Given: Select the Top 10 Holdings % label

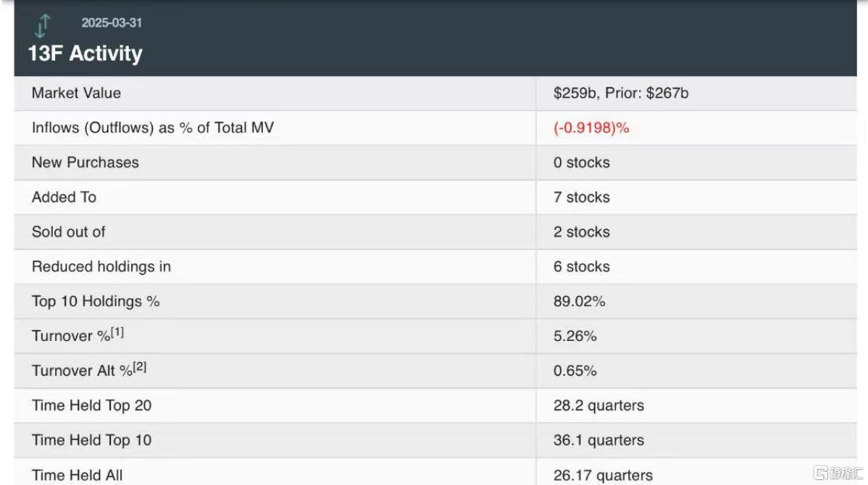Looking at the screenshot, I should (96, 301).
